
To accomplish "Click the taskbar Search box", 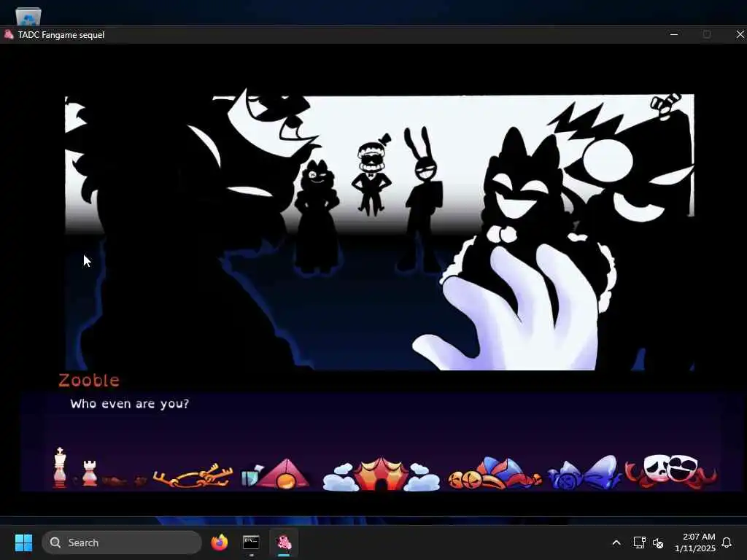I will tap(122, 542).
